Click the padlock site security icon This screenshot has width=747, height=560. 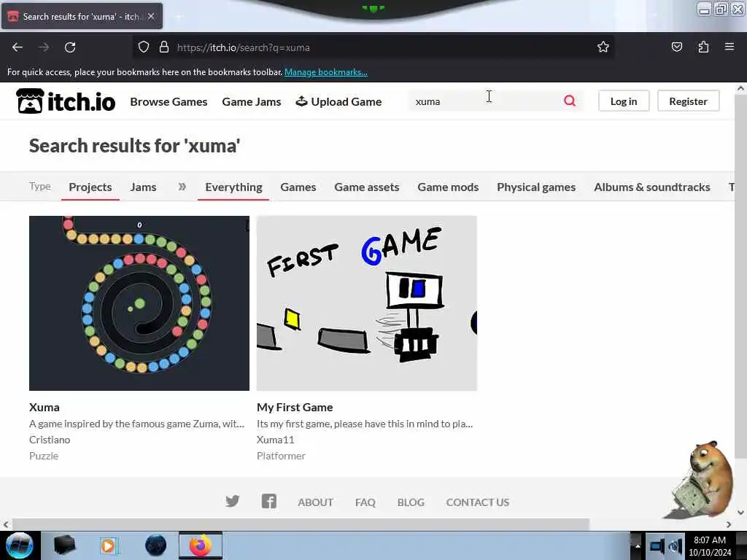coord(164,47)
